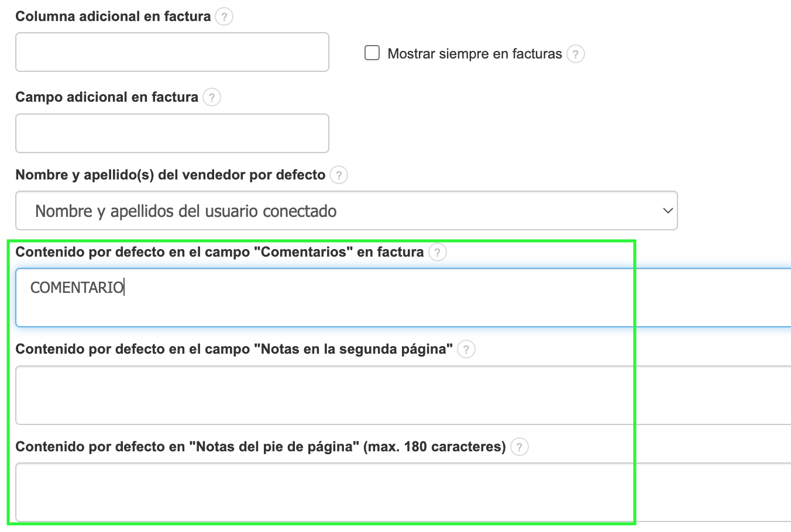The height and width of the screenshot is (532, 791).
Task: Open help icon next to Mostrar siempre en facturas
Action: point(576,54)
